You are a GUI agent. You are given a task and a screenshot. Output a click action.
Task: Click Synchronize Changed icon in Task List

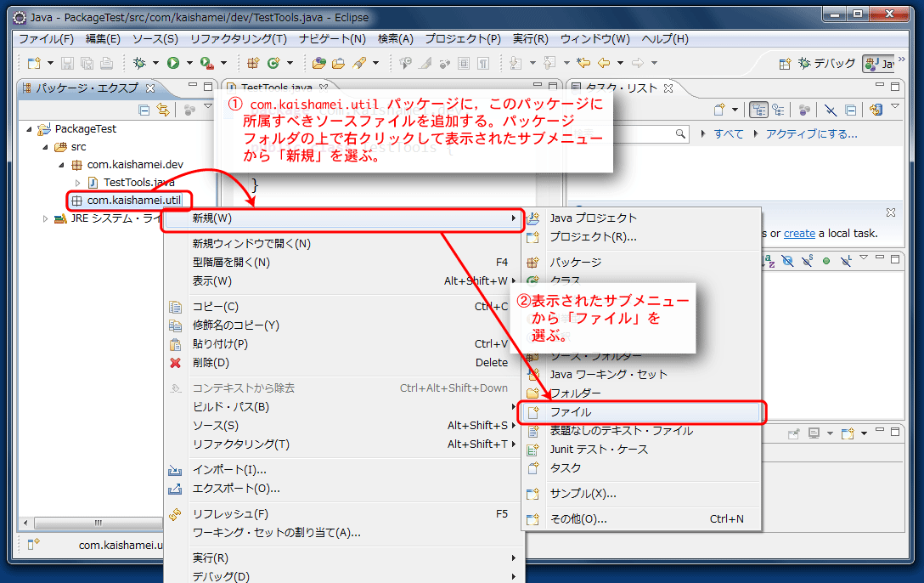[x=876, y=110]
